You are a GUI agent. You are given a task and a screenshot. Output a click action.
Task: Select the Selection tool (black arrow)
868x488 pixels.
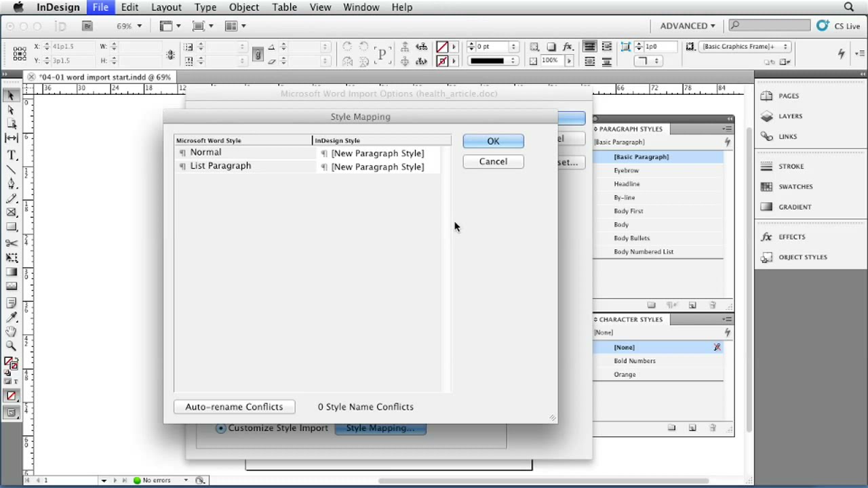click(12, 96)
